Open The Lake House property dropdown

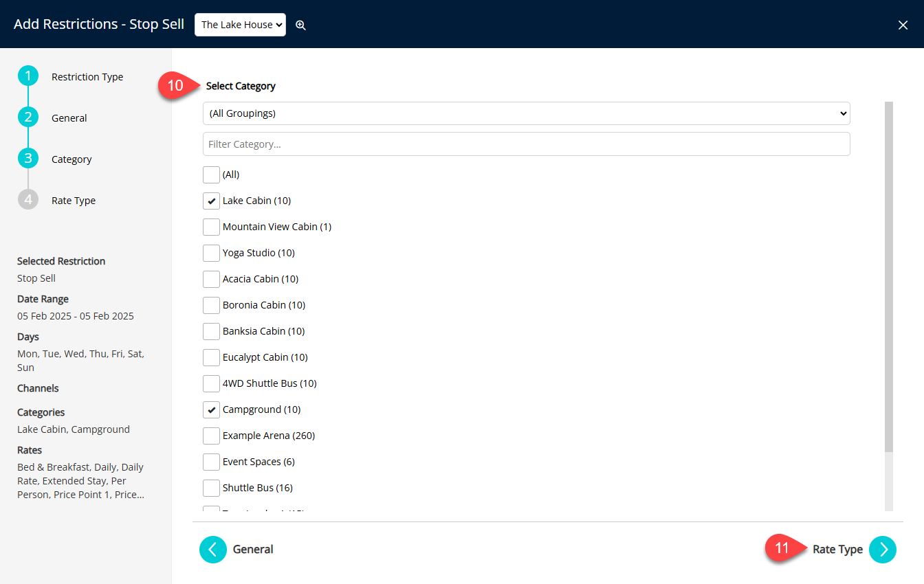[240, 25]
